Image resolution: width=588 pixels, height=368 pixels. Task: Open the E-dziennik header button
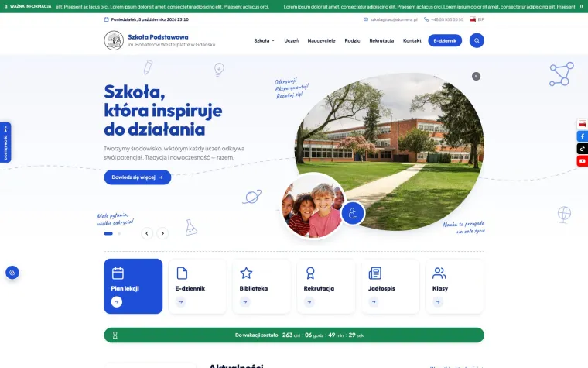tap(445, 40)
